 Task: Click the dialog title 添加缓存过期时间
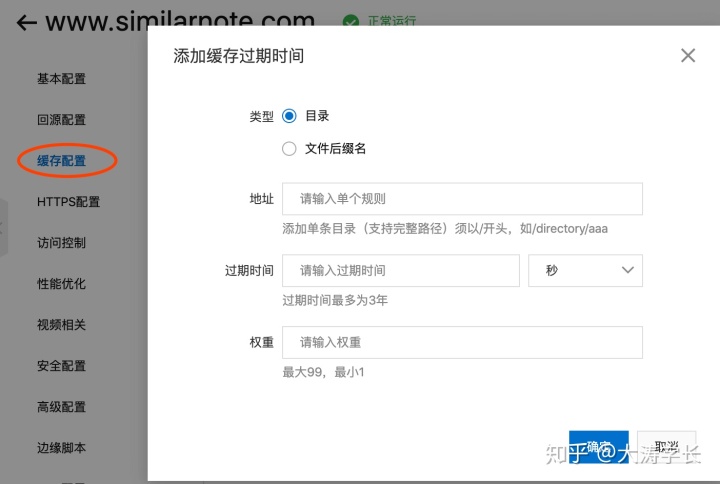coord(238,56)
